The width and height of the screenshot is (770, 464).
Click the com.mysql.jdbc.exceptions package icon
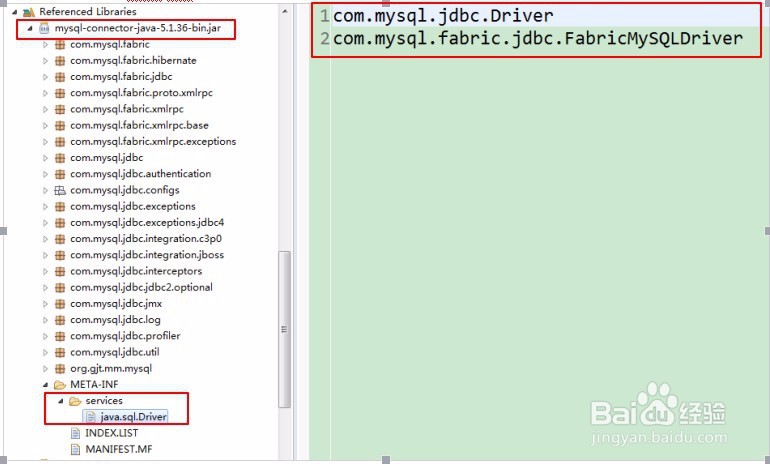(x=60, y=207)
